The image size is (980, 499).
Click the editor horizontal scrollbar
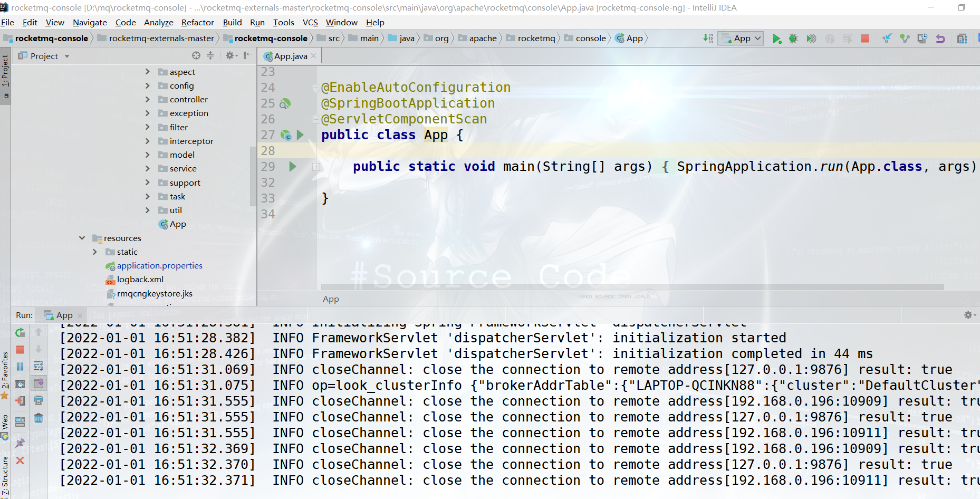(632, 287)
